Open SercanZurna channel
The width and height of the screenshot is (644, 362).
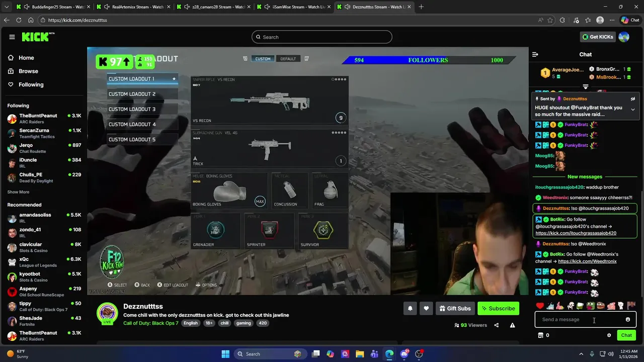pyautogui.click(x=44, y=133)
